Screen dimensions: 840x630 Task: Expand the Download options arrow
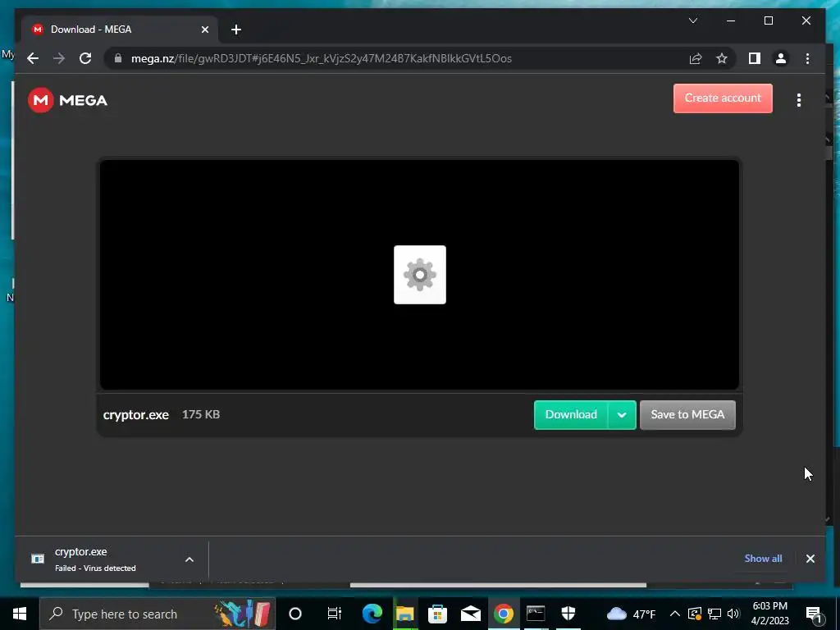click(622, 414)
